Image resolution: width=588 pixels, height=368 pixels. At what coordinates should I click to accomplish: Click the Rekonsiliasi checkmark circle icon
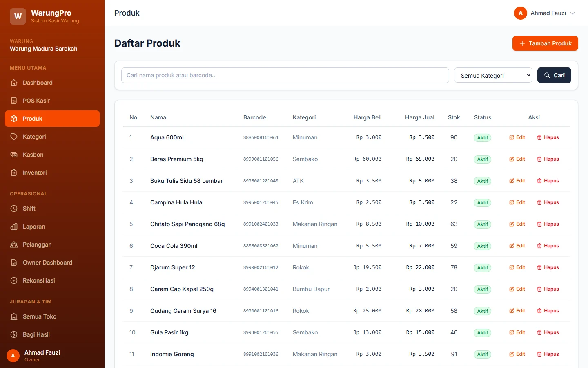coord(14,280)
